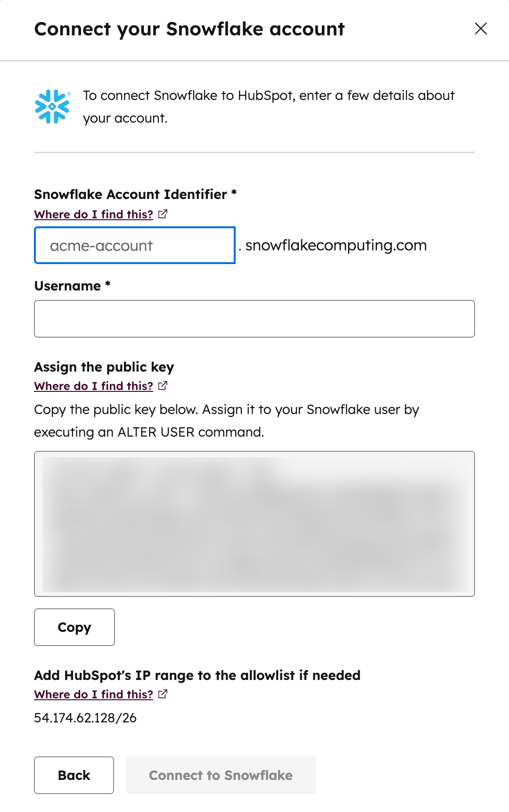Click the allowlist section heading
The image size is (509, 812).
(197, 675)
